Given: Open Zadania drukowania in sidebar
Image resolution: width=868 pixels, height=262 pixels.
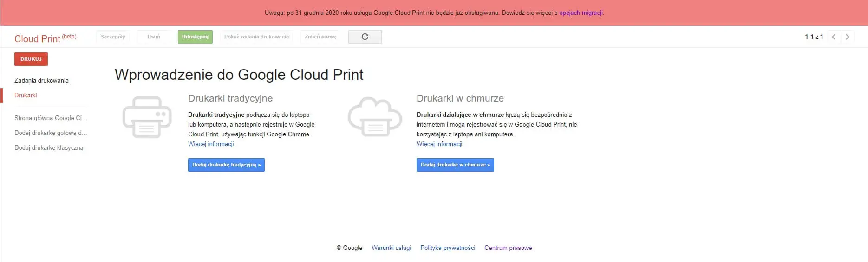Looking at the screenshot, I should [x=41, y=80].
